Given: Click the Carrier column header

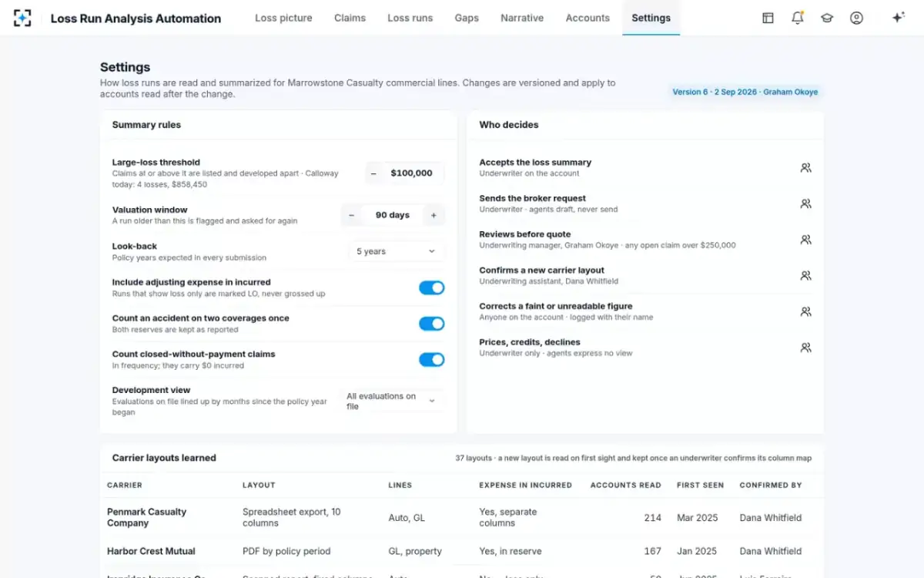Looking at the screenshot, I should 125,486.
